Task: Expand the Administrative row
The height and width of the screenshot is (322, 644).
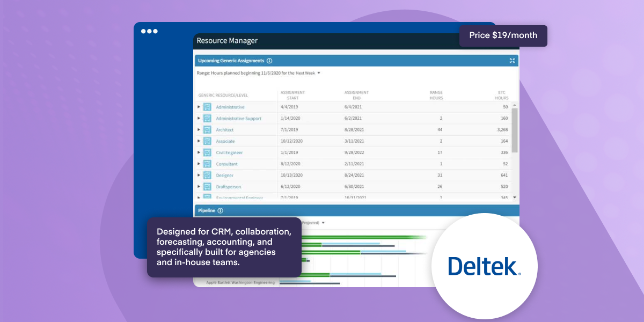Action: pyautogui.click(x=199, y=107)
